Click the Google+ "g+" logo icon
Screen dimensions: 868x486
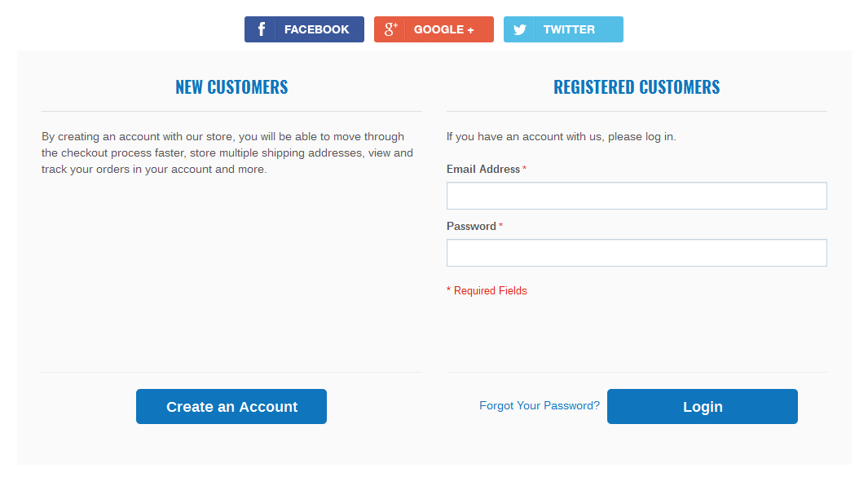tap(390, 29)
